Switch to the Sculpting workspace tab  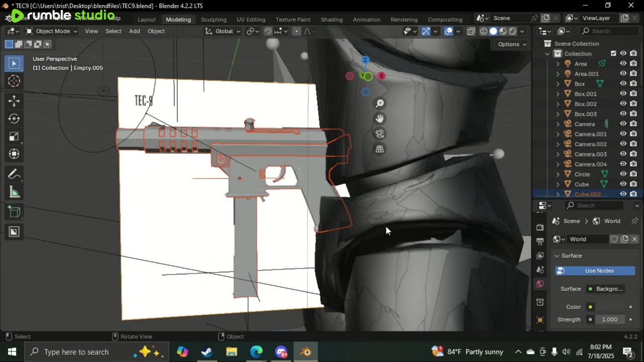click(x=213, y=20)
